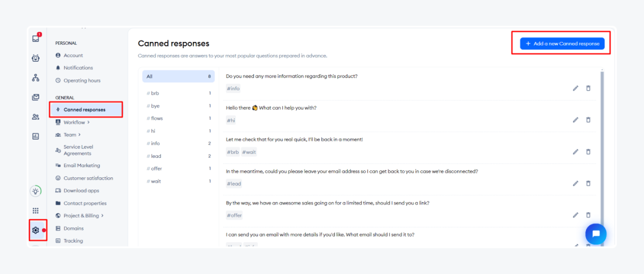Open the live chat bubble widget

tap(596, 234)
